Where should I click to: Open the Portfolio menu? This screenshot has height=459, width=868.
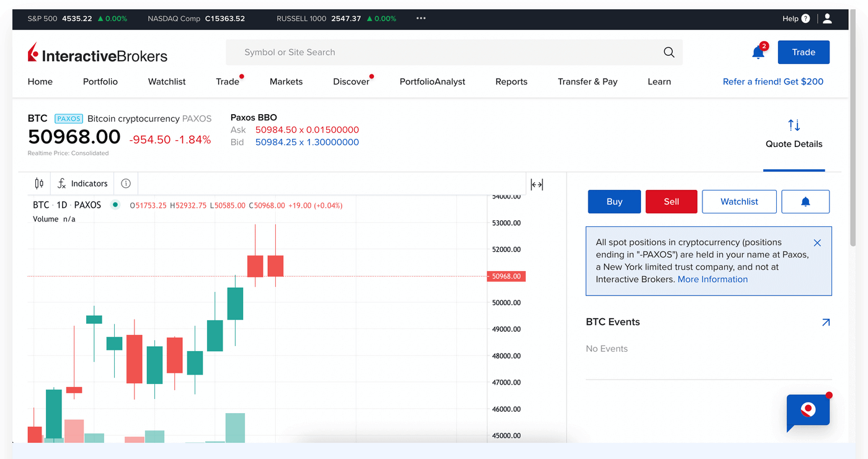100,82
